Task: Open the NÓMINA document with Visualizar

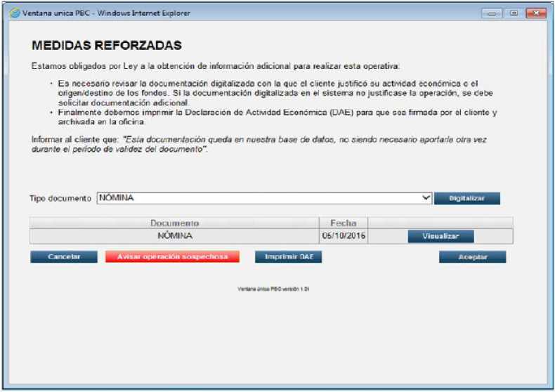Action: [440, 236]
